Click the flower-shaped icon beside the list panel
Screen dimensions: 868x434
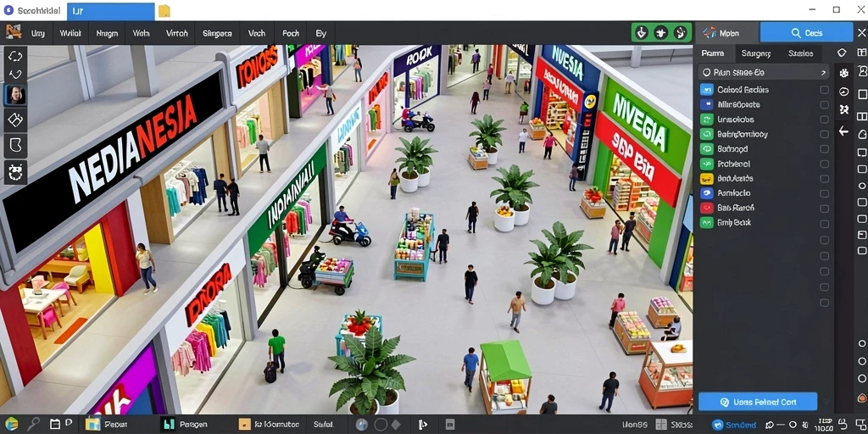843,73
